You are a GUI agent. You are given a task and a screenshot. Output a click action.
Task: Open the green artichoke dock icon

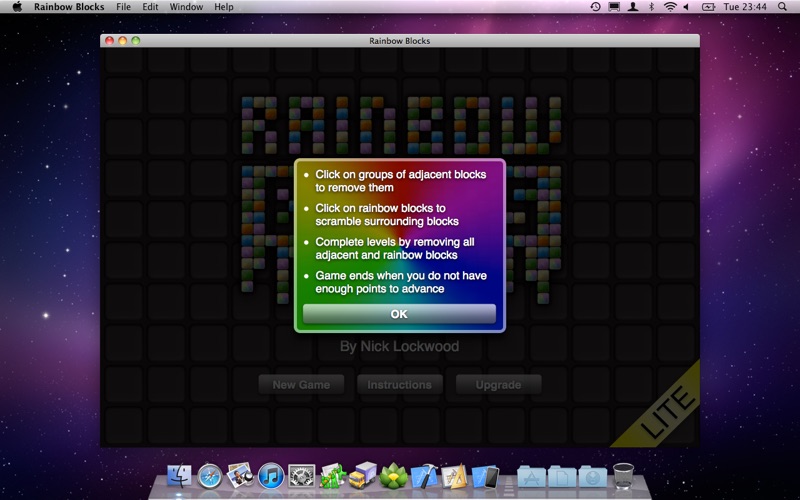[x=394, y=476]
